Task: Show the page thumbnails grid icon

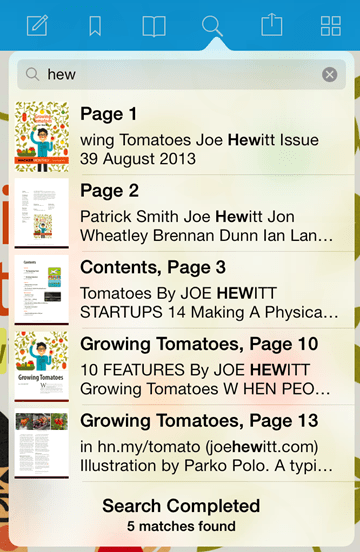Action: tap(331, 26)
